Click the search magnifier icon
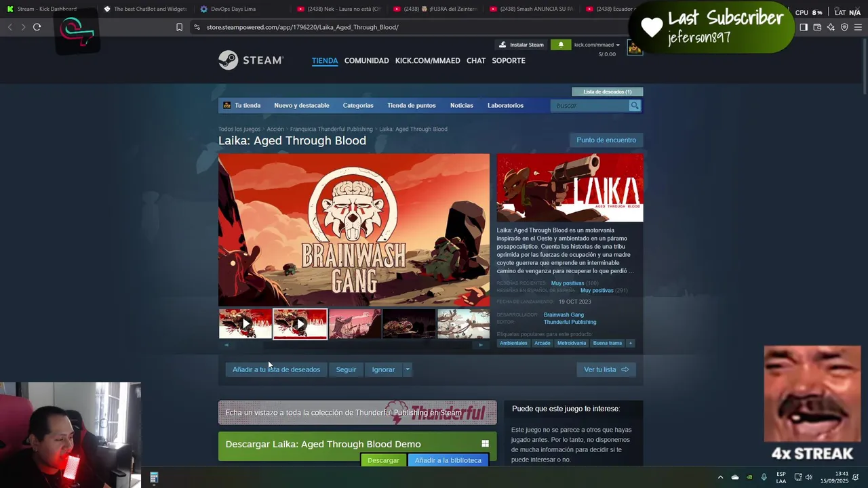Screen dimensions: 868x488 pos(634,106)
